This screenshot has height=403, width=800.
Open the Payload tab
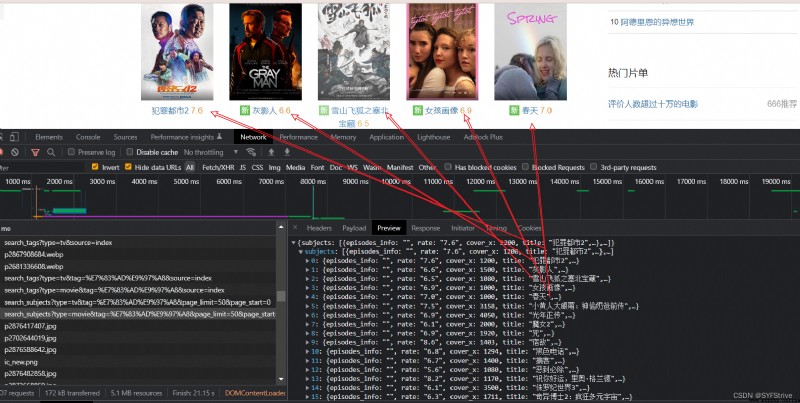[354, 228]
